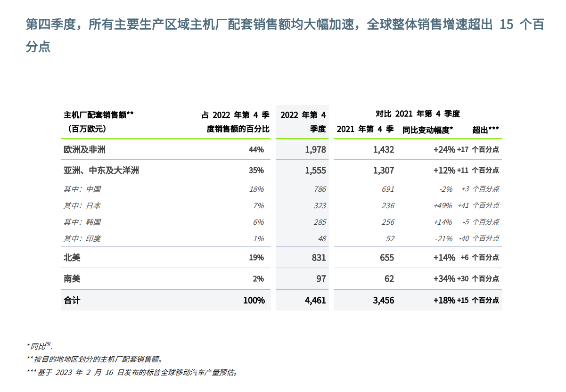566x392 pixels.
Task: Select the +24% change for 欧洲及非洲
Action: [444, 150]
